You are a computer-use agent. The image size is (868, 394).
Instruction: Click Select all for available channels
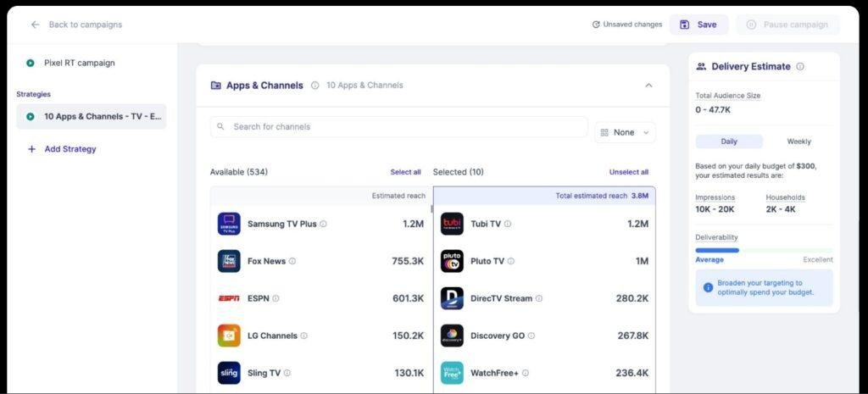click(405, 172)
